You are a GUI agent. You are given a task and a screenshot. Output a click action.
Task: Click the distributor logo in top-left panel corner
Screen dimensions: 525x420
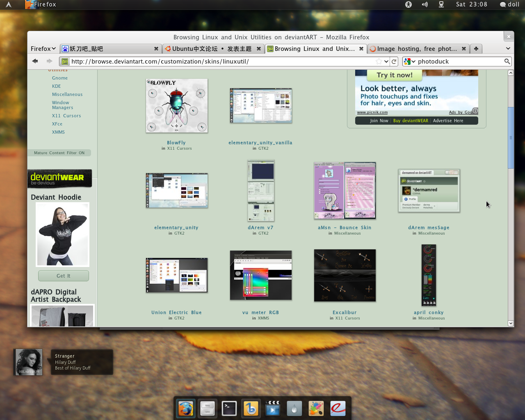point(8,5)
